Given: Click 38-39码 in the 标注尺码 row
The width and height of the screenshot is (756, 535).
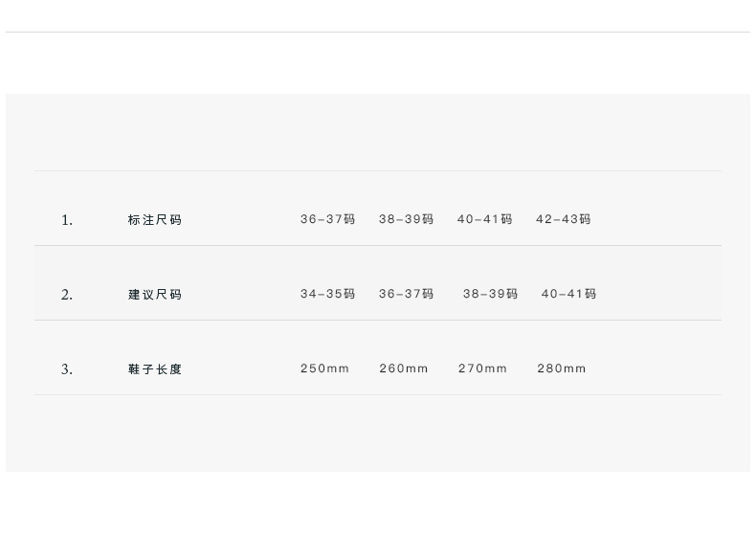Looking at the screenshot, I should 406,219.
